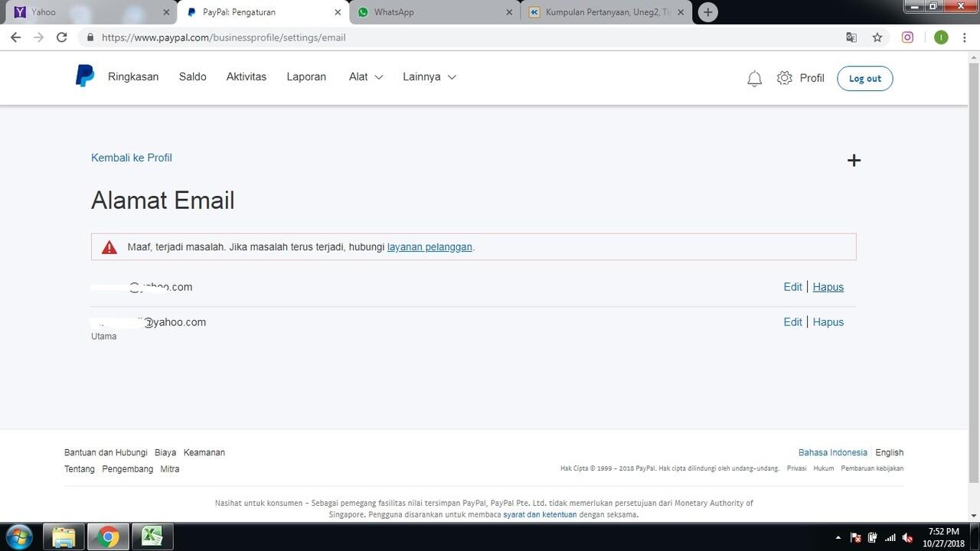
Task: Switch to the Kumpulan Pertanyaan tab
Action: click(x=606, y=12)
